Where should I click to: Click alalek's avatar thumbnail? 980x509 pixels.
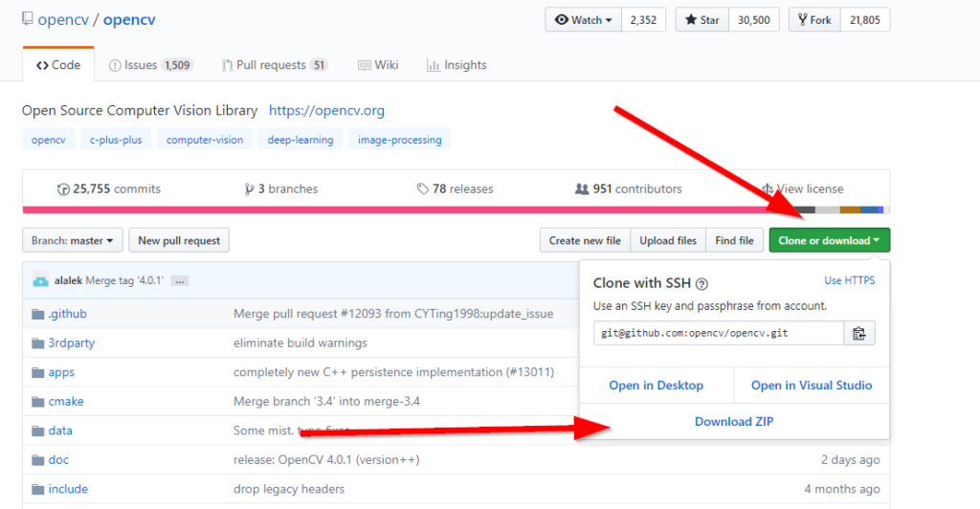(40, 280)
